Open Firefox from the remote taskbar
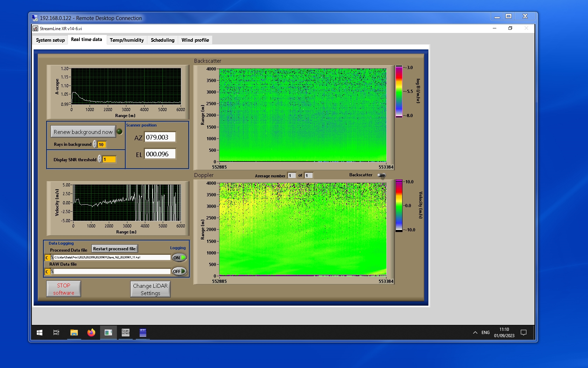The height and width of the screenshot is (368, 588). click(x=91, y=333)
